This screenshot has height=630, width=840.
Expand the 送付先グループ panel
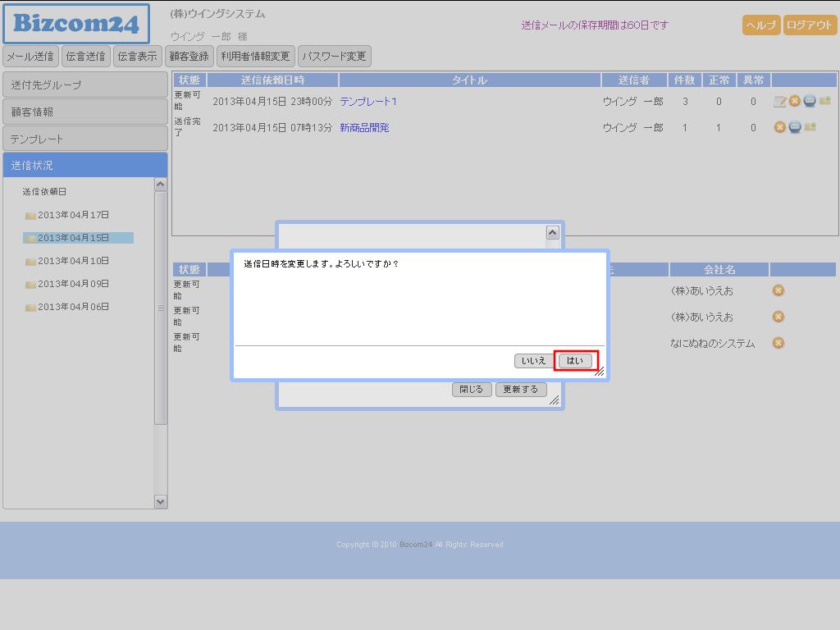tap(85, 85)
